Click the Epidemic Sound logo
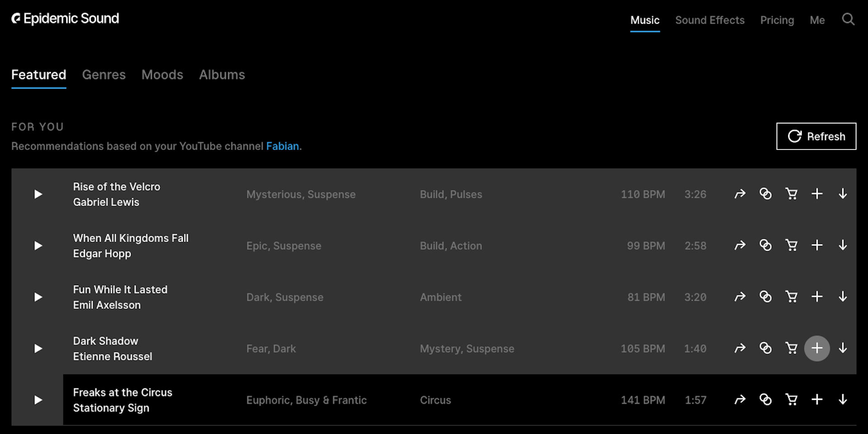868x434 pixels. coord(65,19)
